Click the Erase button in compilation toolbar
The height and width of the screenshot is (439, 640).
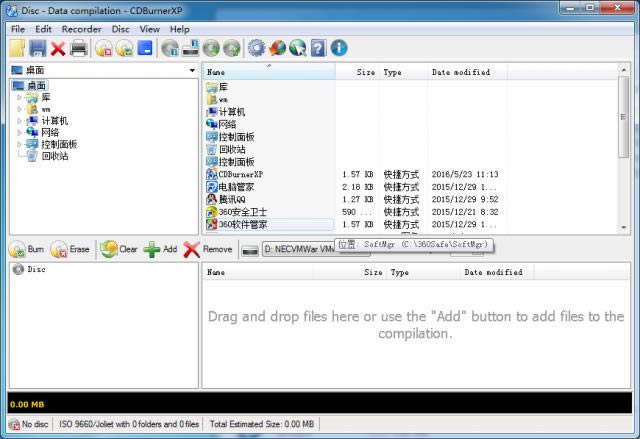(x=70, y=249)
